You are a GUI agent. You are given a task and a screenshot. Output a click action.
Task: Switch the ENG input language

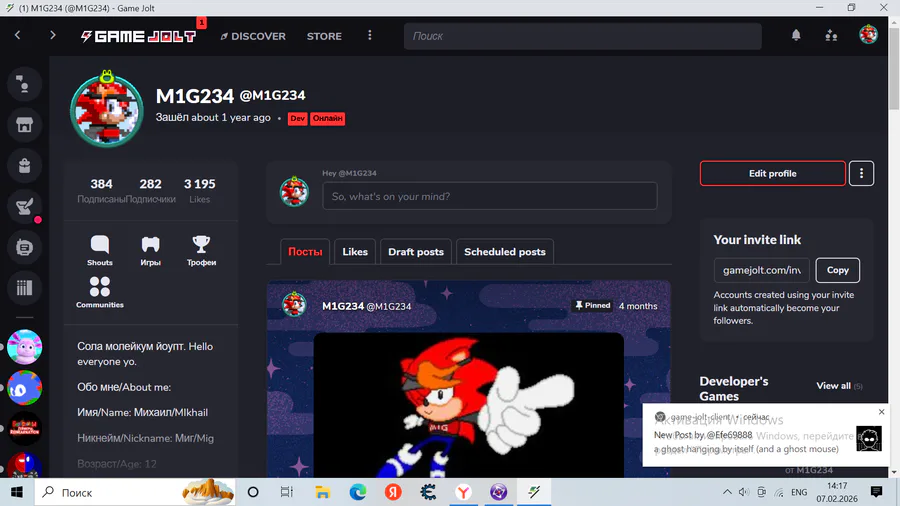(799, 492)
